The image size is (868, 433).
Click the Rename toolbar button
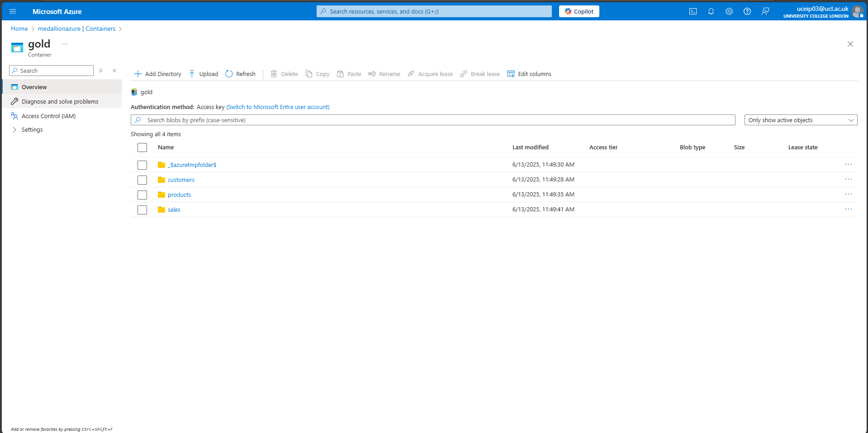(384, 74)
